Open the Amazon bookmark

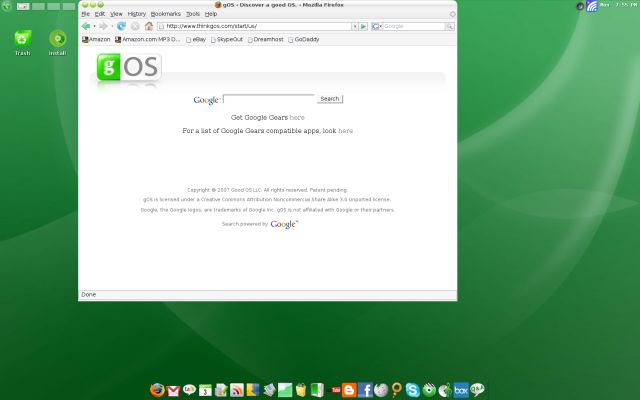click(x=96, y=40)
